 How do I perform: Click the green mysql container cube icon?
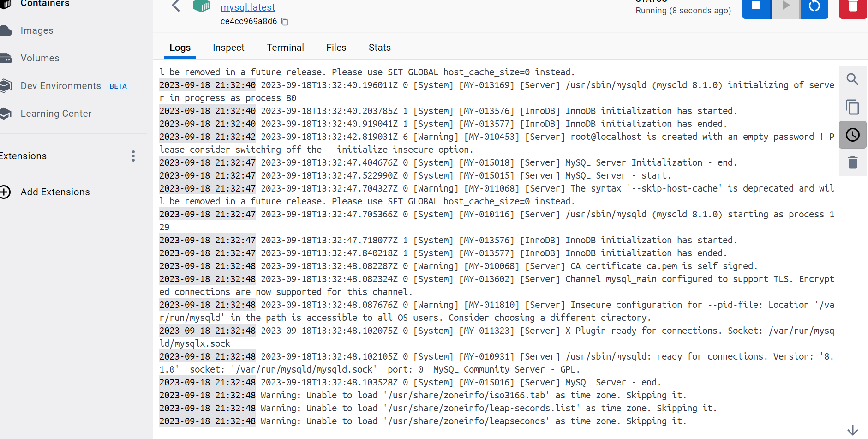click(x=201, y=6)
